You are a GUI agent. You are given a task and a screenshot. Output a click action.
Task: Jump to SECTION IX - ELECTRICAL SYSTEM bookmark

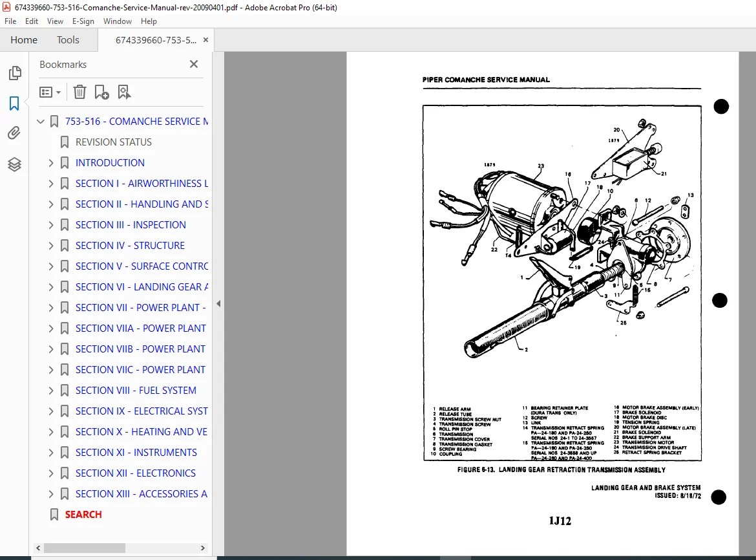click(x=142, y=411)
